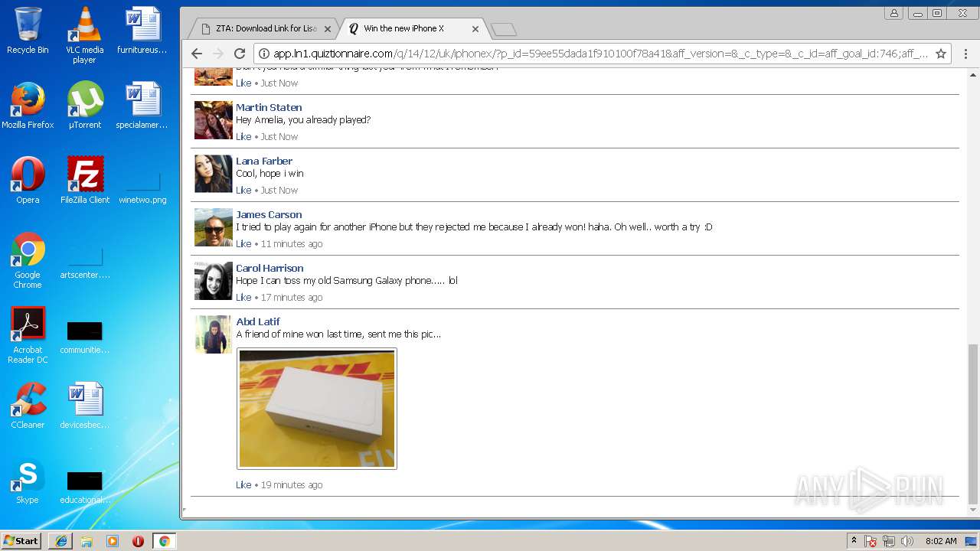
Task: Like Martin Staten's comment
Action: pyautogui.click(x=243, y=136)
